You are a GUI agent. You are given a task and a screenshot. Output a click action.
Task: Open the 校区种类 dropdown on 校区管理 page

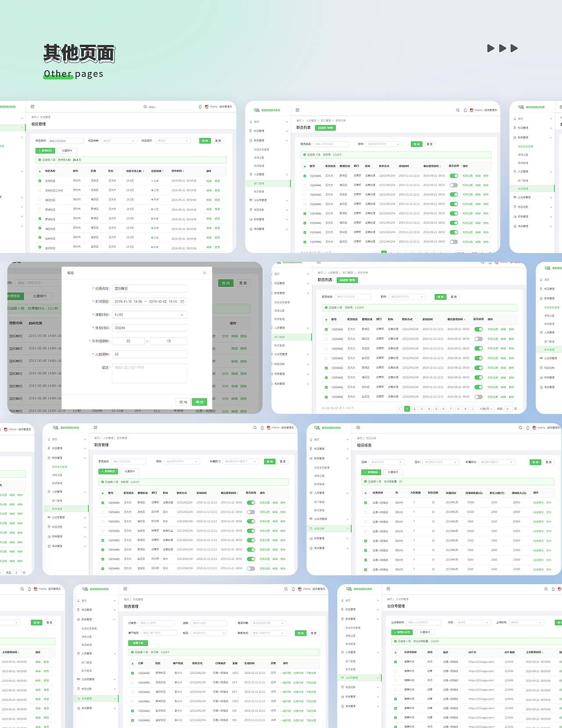tap(119, 141)
